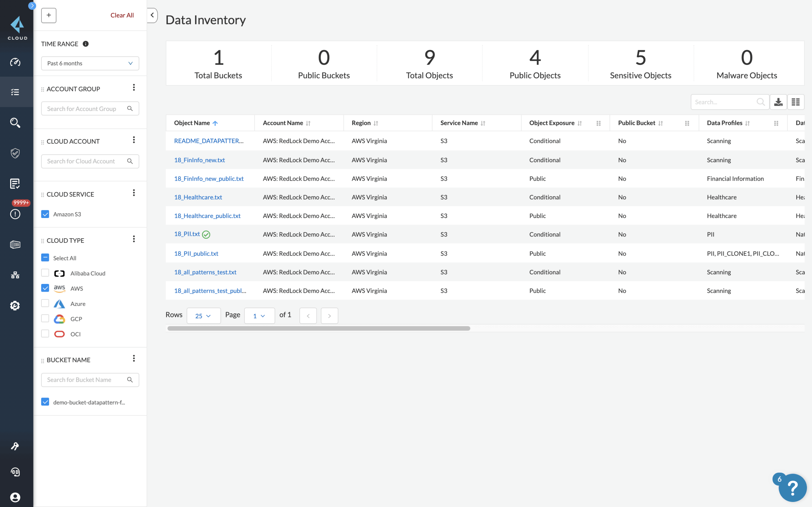This screenshot has width=812, height=507.
Task: Click the alerts/bell icon in left sidebar
Action: click(x=16, y=213)
